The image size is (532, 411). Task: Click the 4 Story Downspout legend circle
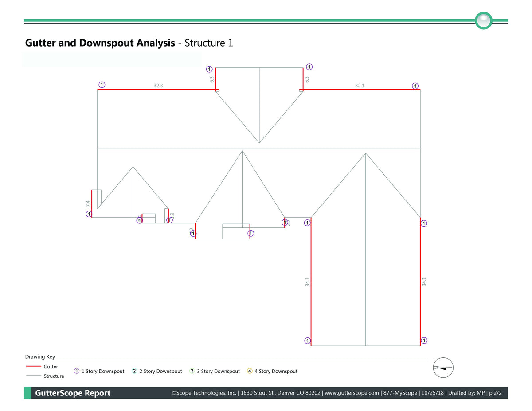pos(250,371)
